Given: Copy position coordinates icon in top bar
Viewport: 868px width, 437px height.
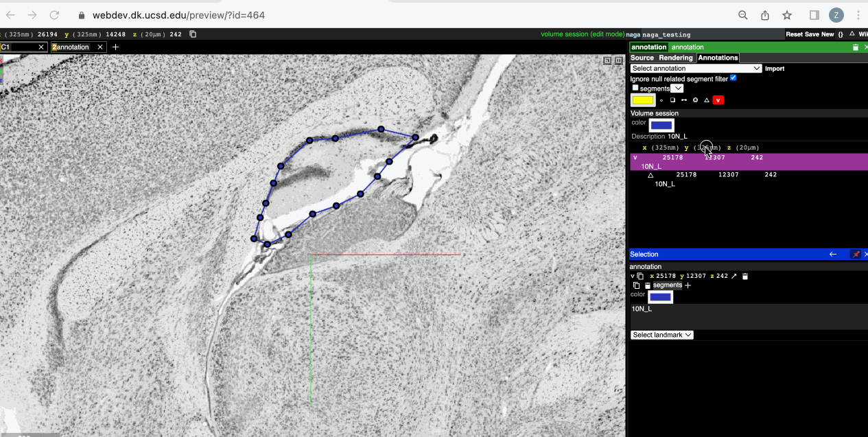Looking at the screenshot, I should pyautogui.click(x=193, y=34).
